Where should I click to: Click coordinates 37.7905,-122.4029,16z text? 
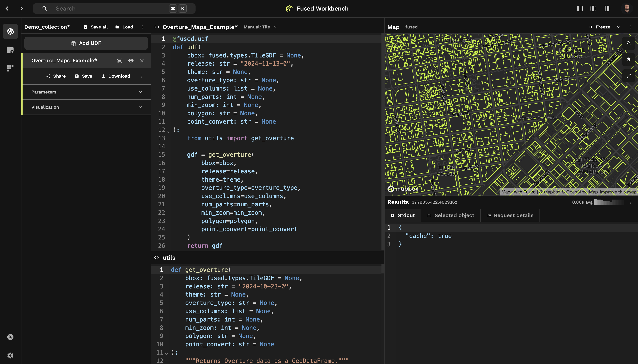pos(435,202)
